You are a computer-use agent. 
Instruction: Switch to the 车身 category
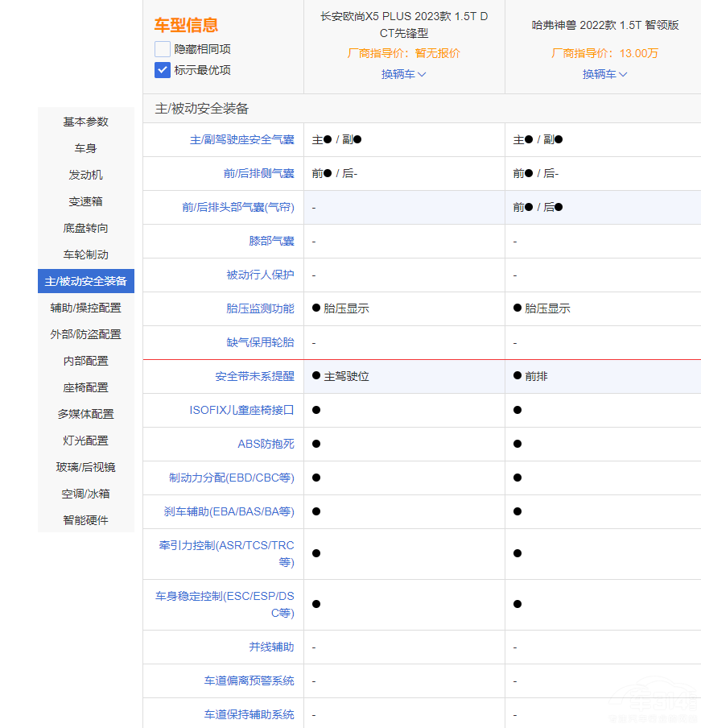(85, 148)
